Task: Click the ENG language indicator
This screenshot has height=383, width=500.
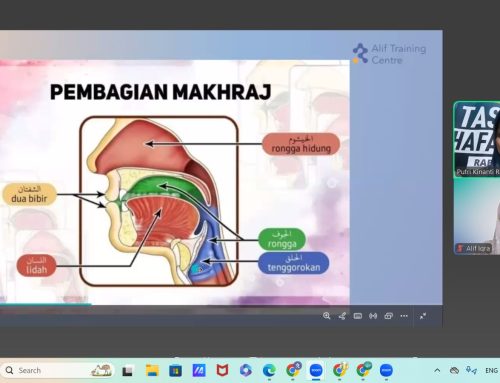Action: pos(491,370)
